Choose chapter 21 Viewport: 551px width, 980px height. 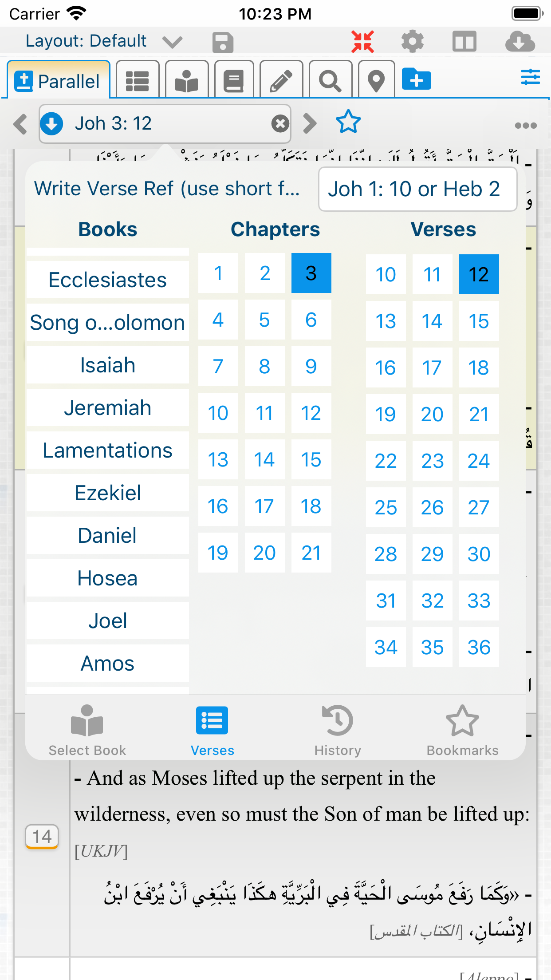pyautogui.click(x=311, y=553)
